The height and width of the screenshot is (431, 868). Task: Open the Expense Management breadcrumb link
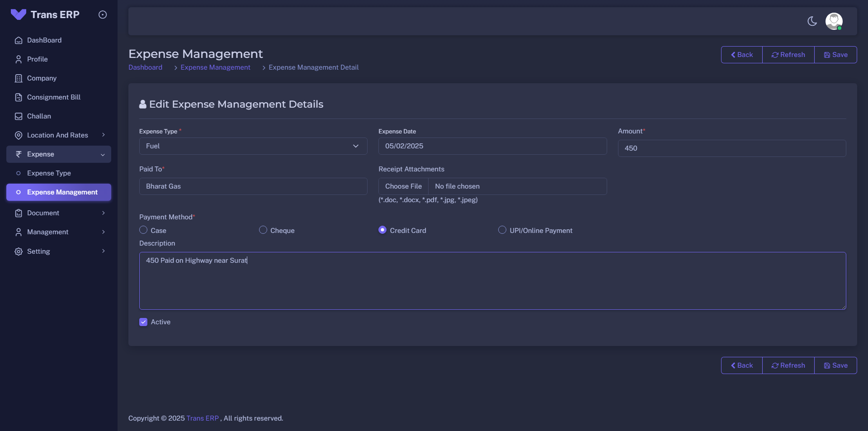click(x=216, y=67)
